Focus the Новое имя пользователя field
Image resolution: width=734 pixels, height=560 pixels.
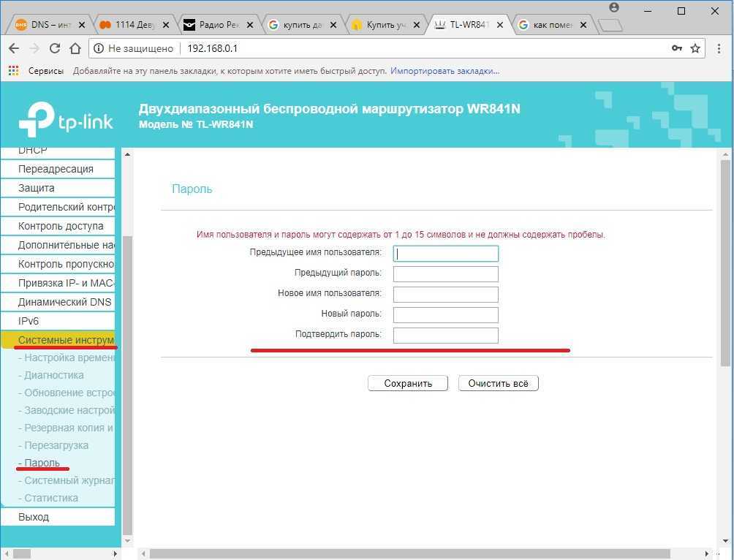(446, 295)
